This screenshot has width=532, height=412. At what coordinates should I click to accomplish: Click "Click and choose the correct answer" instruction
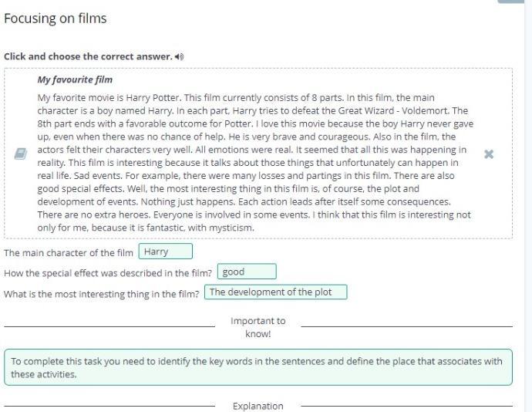88,57
